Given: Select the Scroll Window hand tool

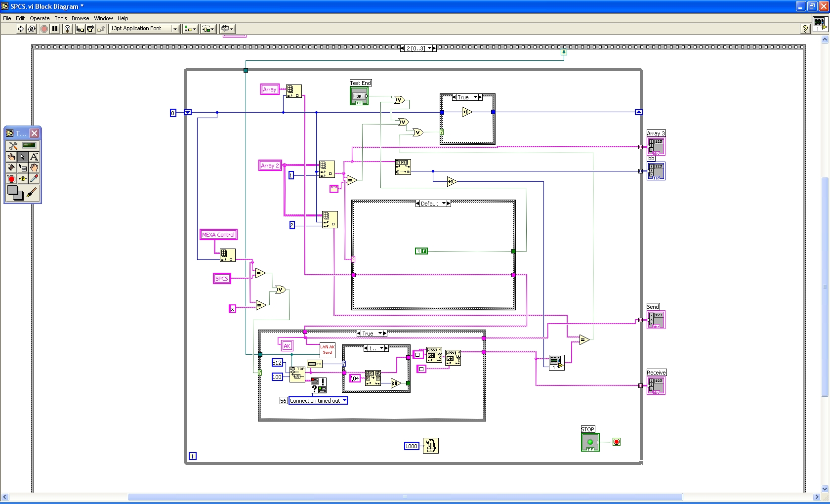Looking at the screenshot, I should pos(34,168).
